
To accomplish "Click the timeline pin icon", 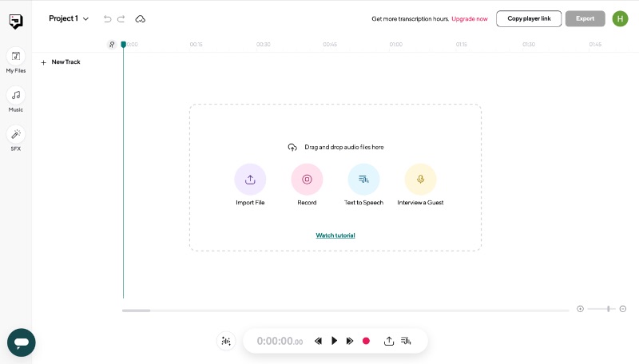I will click(x=112, y=45).
